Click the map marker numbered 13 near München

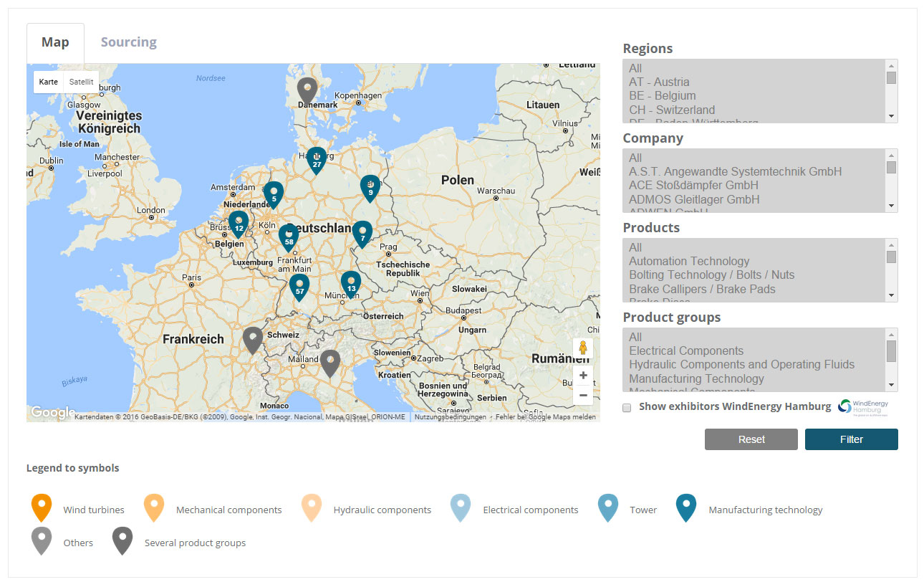click(x=351, y=284)
